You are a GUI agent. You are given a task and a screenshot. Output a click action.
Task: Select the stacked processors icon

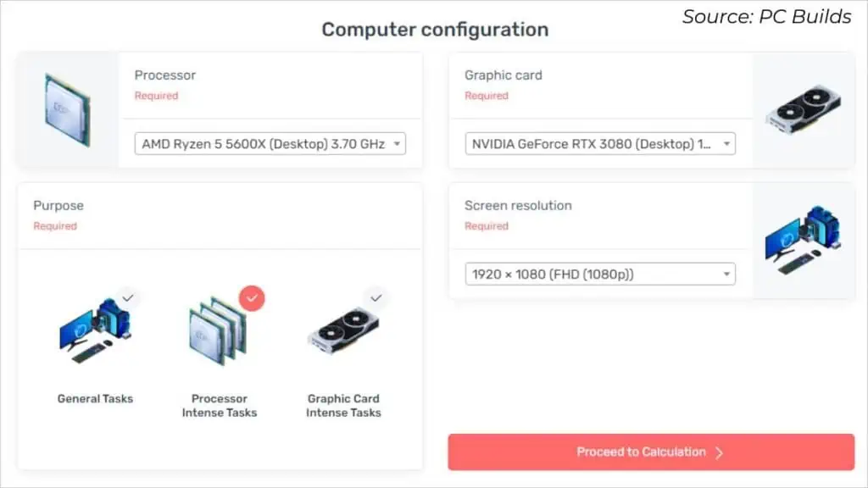tap(217, 331)
